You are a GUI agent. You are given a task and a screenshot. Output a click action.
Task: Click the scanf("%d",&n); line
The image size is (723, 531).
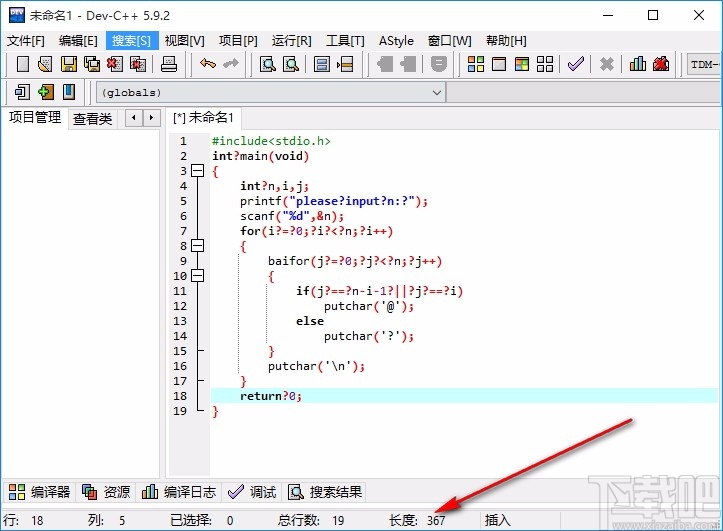[292, 216]
